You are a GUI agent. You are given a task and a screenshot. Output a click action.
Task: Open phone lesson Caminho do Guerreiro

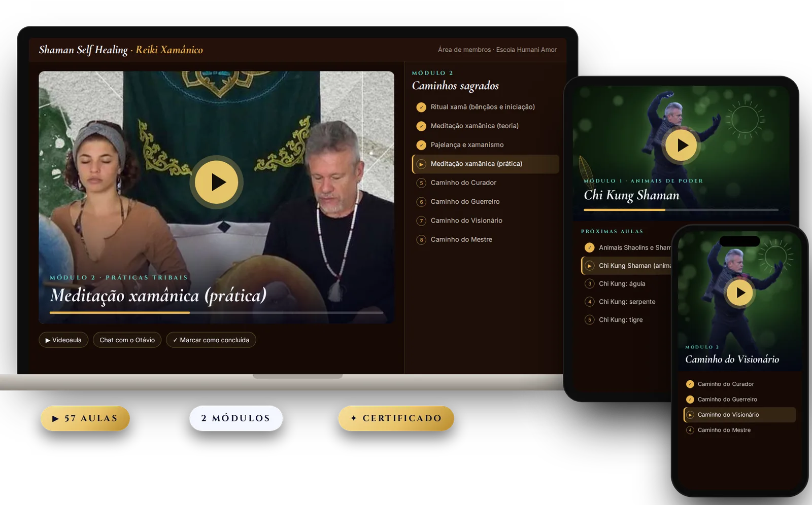(x=740, y=400)
